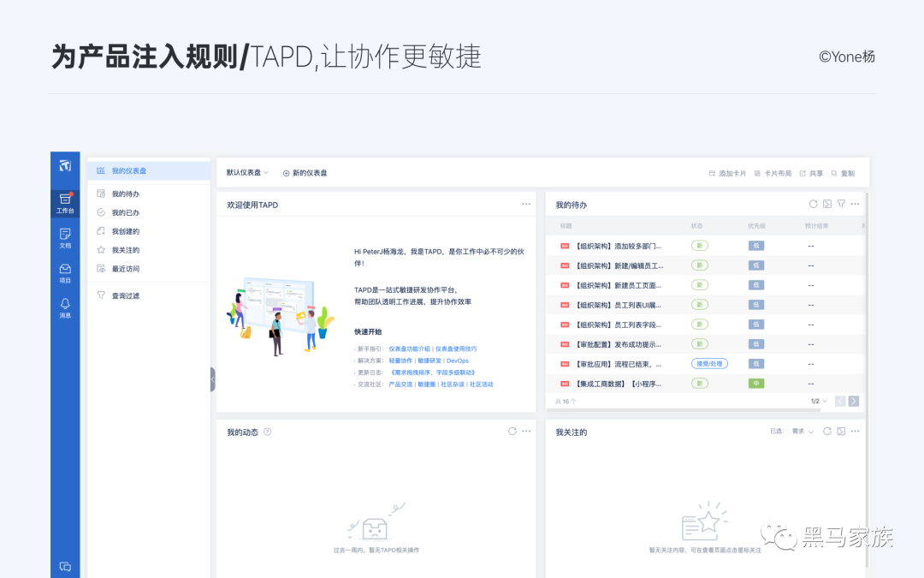Create a dashboard with 新的仪表盘

tap(305, 173)
